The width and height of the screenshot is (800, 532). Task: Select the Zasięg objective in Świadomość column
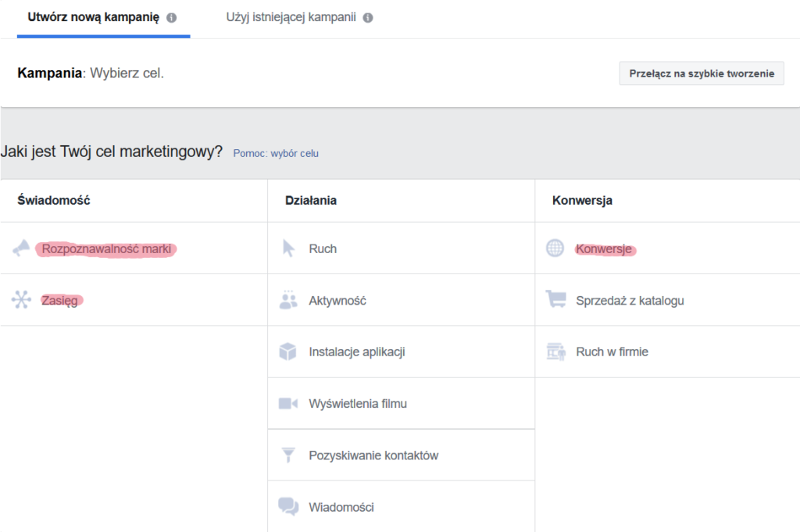click(60, 300)
